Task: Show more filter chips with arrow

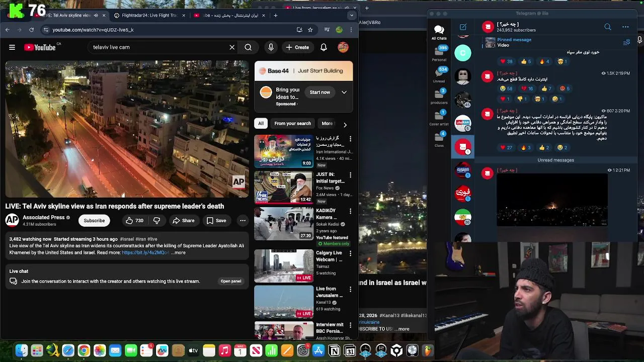Action: [345, 125]
